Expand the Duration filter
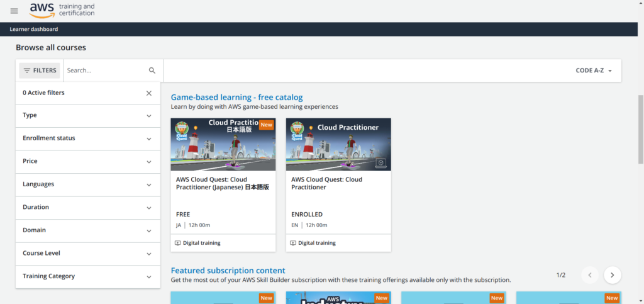The height and width of the screenshot is (304, 644). pos(88,208)
